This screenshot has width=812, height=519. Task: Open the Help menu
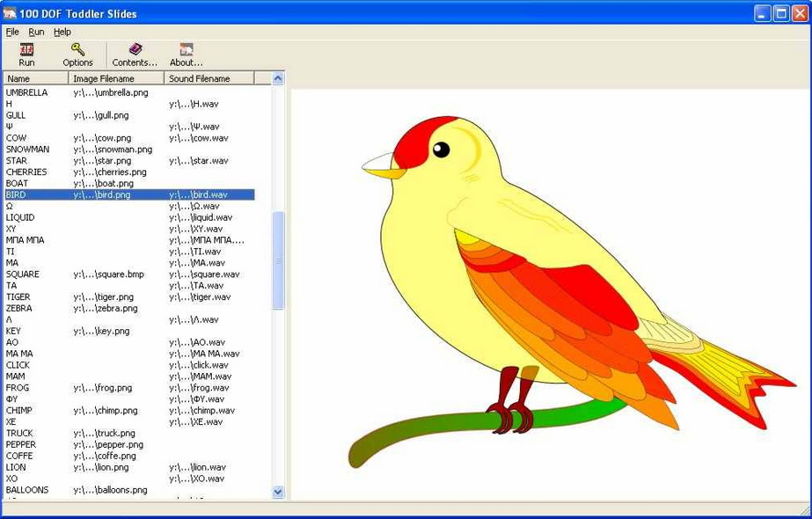tap(62, 33)
